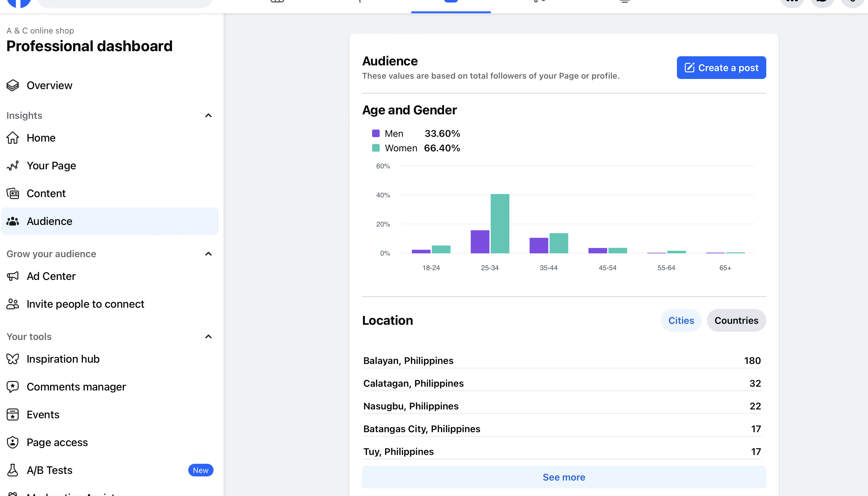Click the Men 33.60% value
This screenshot has height=496, width=868.
point(442,134)
